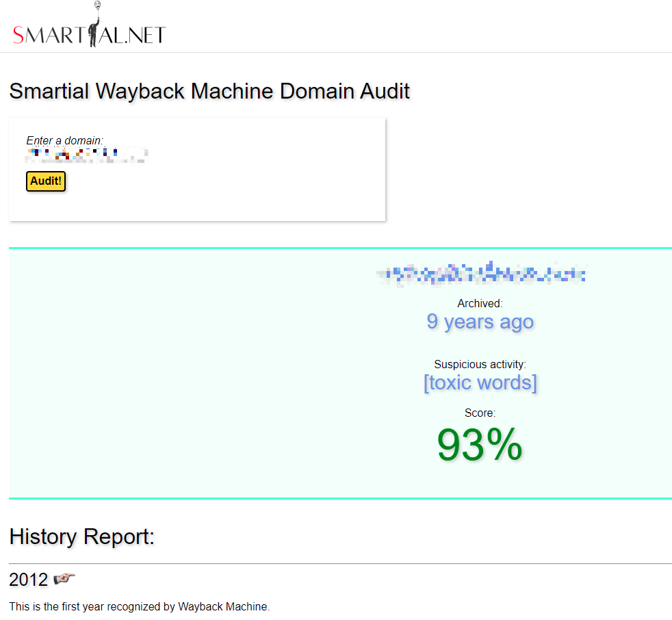Focus the domain entry input field
The image size is (672, 620).
[x=87, y=154]
